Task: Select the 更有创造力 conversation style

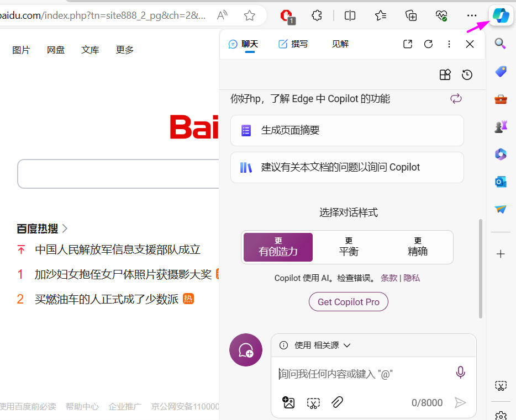Action: [x=278, y=247]
